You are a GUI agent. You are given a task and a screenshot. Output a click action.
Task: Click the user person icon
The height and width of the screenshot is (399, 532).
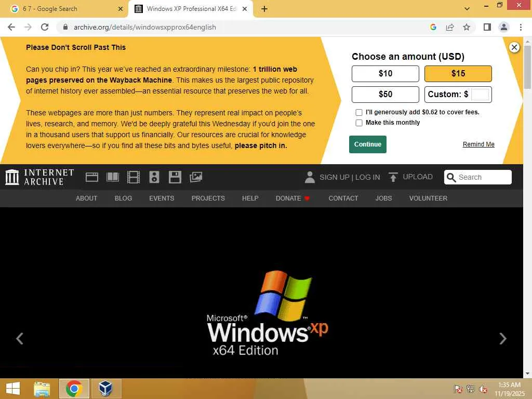(310, 177)
